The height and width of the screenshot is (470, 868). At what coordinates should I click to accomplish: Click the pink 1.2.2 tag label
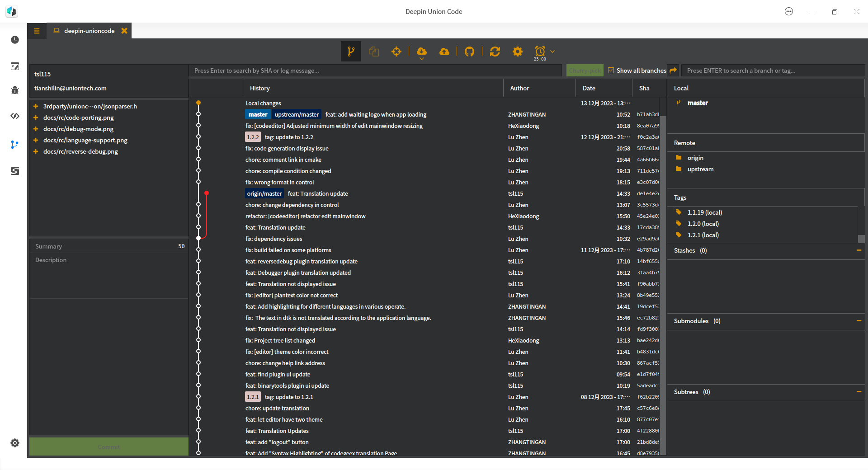[253, 137]
